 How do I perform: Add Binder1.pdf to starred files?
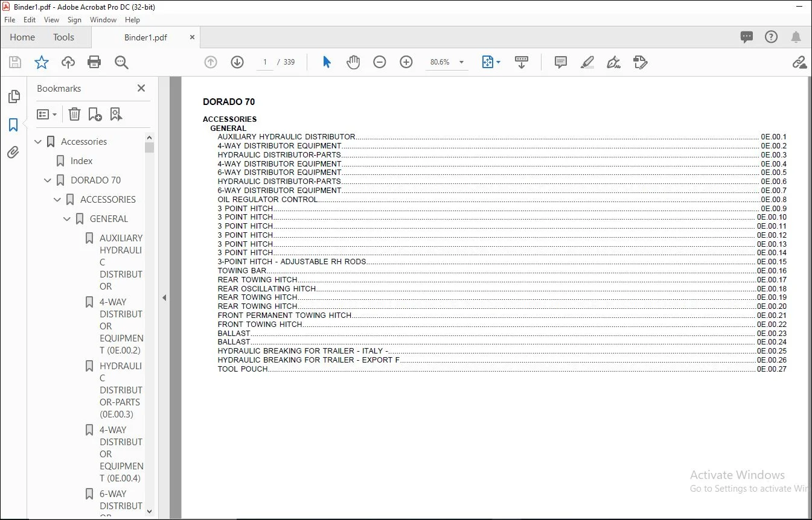click(42, 62)
